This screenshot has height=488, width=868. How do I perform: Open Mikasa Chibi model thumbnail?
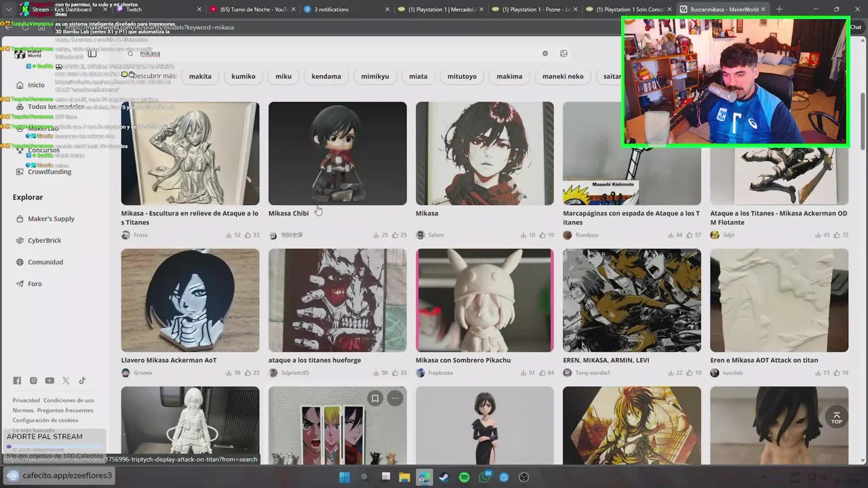338,153
